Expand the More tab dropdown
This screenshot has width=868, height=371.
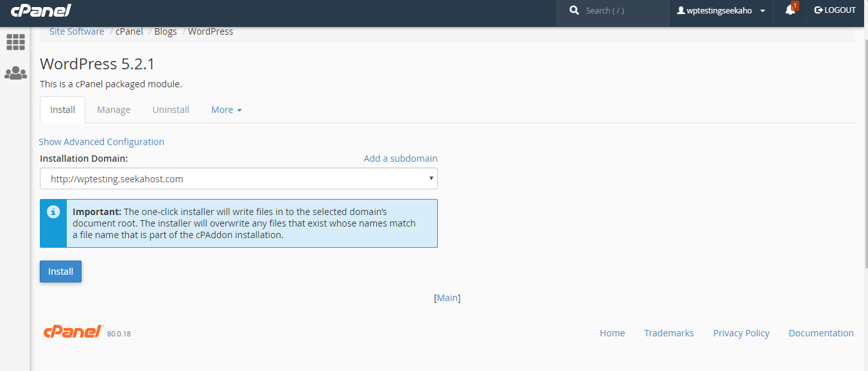click(x=226, y=110)
